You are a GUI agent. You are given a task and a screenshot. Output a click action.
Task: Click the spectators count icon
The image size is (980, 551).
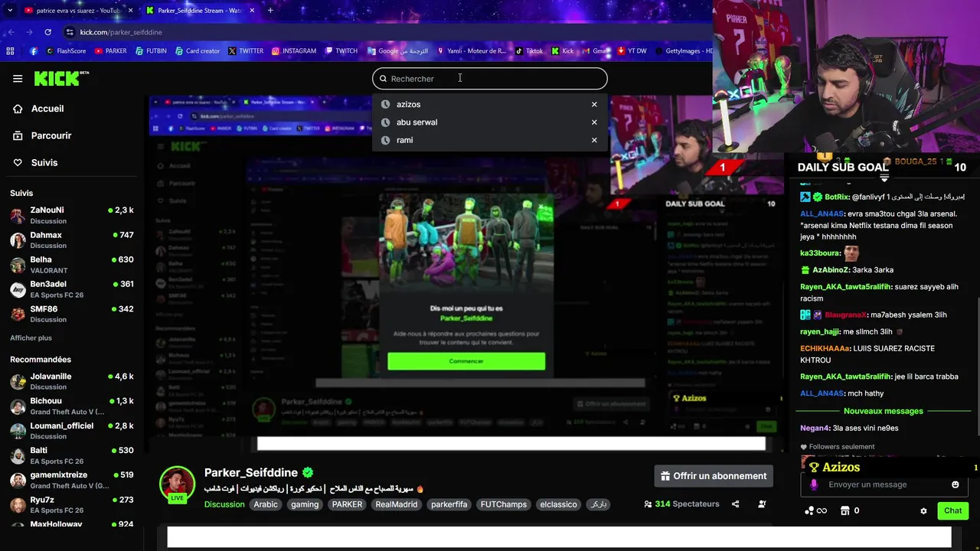[x=648, y=504]
